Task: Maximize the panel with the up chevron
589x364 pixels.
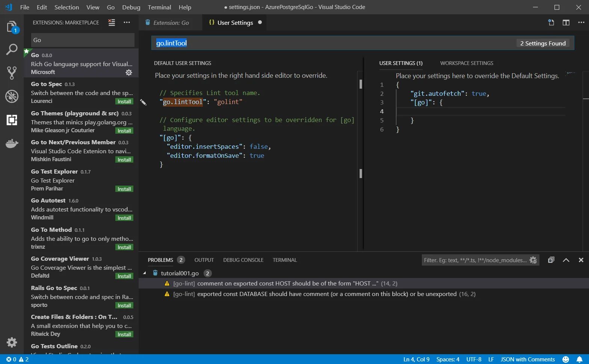Action: 566,260
